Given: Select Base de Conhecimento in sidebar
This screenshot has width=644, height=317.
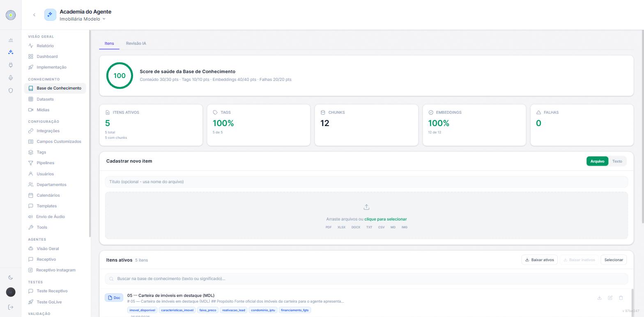Looking at the screenshot, I should point(55,88).
